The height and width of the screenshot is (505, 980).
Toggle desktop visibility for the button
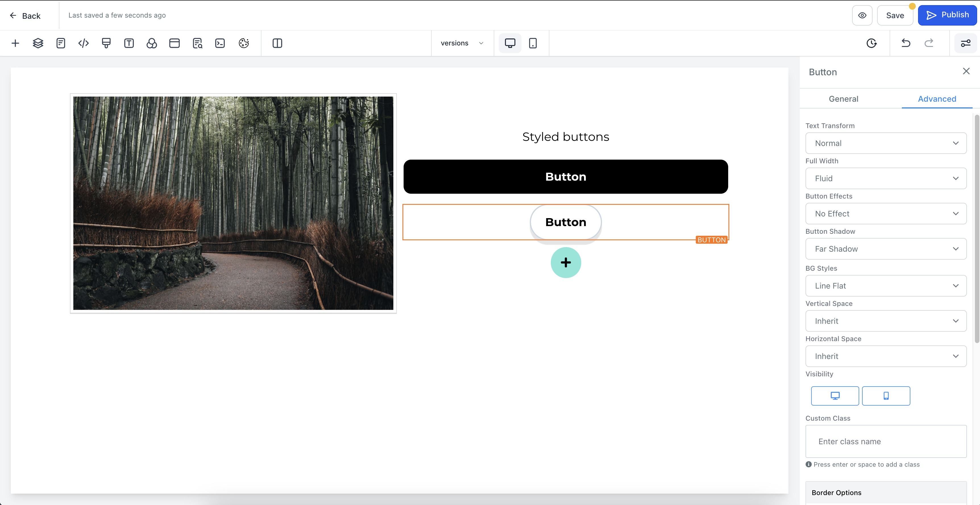pos(835,396)
